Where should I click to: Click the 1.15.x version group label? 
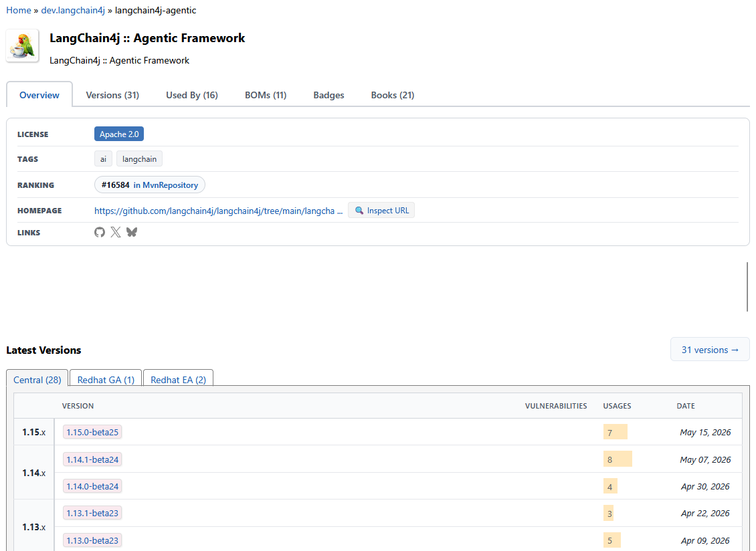point(33,432)
